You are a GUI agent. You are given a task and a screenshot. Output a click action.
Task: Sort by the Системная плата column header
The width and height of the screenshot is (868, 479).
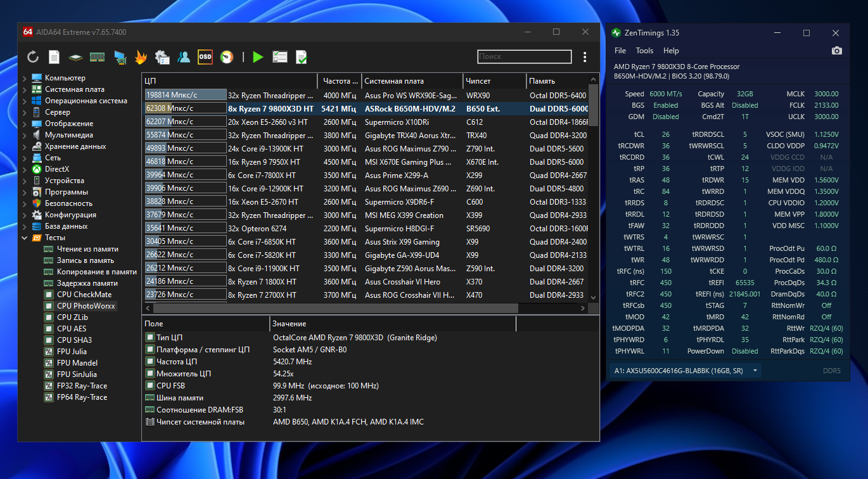tap(412, 81)
